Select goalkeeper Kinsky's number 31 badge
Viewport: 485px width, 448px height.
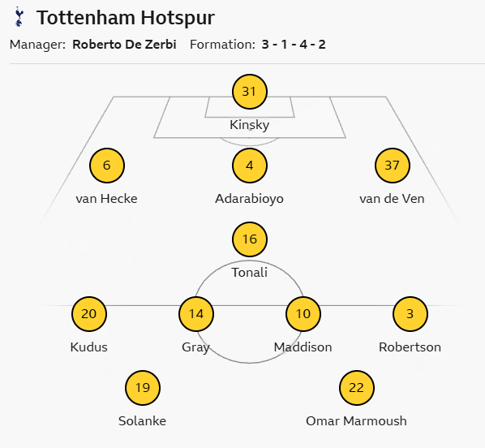pyautogui.click(x=250, y=92)
